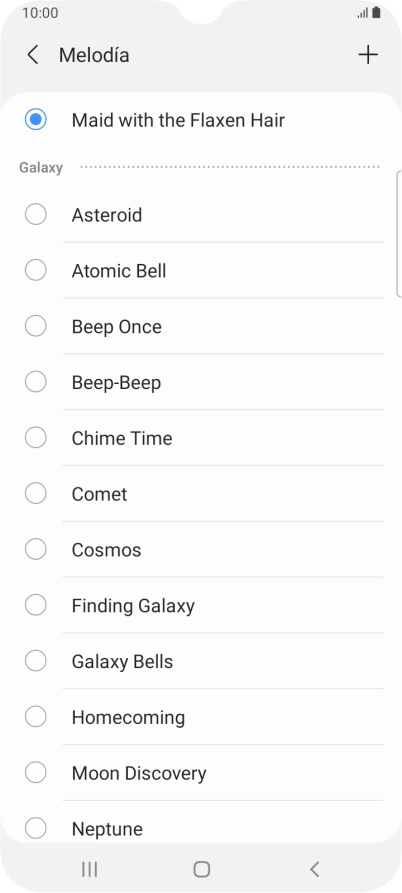This screenshot has height=893, width=402.
Task: Tap the system back navigation arrow
Action: 314,869
